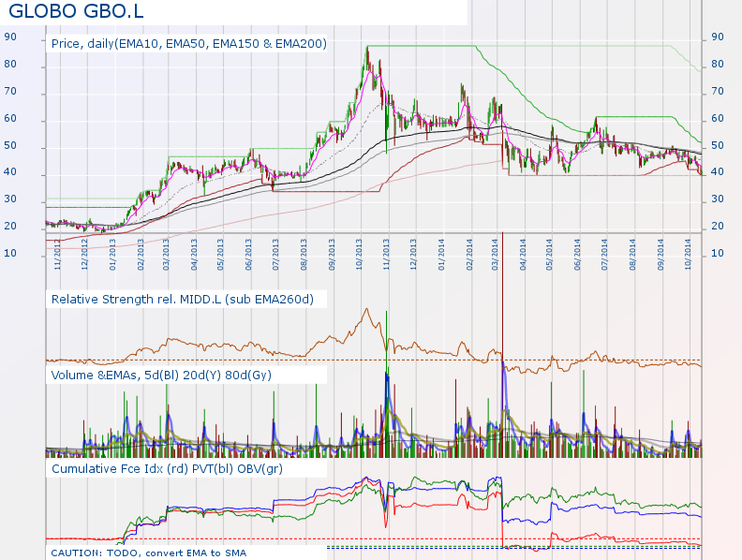
Task: Click the 08/2013 date axis label
Action: [x=304, y=255]
